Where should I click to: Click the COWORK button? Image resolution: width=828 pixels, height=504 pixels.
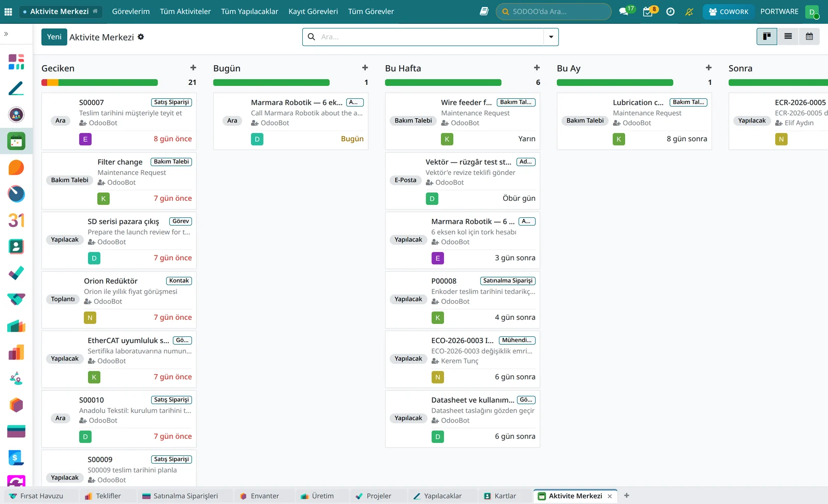click(x=729, y=11)
